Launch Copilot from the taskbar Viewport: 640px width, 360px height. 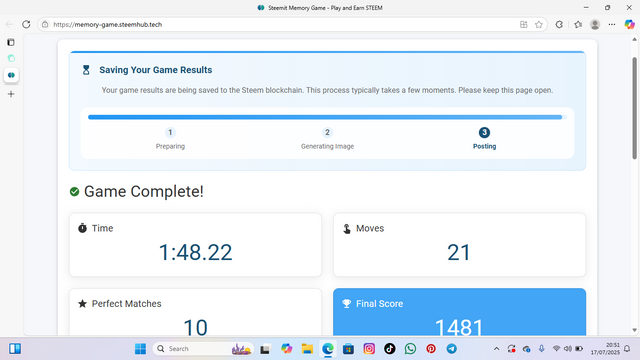pos(287,349)
